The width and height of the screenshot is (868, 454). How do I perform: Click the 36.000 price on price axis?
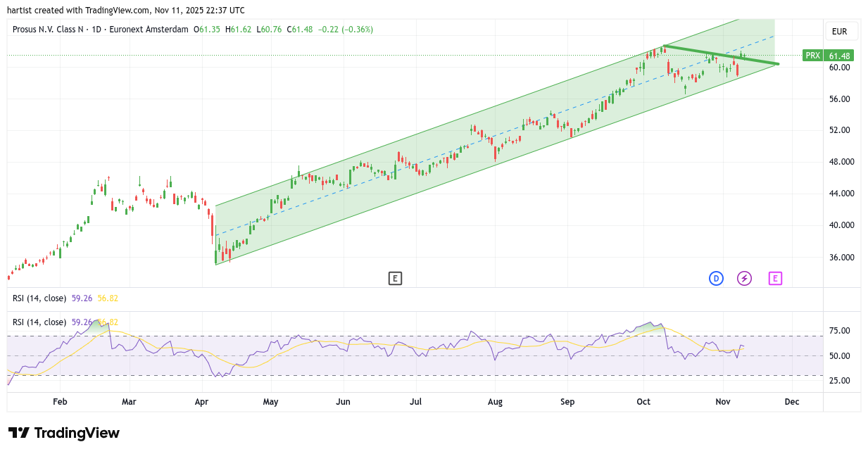pyautogui.click(x=841, y=258)
